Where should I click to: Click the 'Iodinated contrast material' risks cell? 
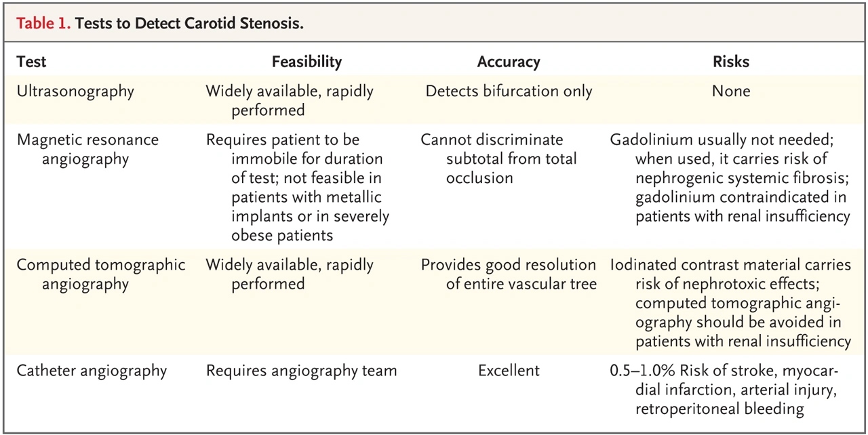click(x=731, y=303)
